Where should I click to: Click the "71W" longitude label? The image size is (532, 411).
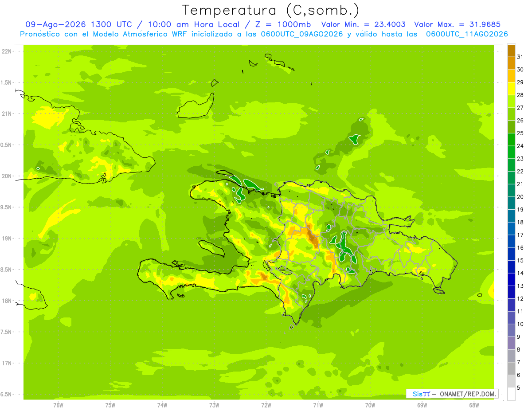[x=318, y=405]
